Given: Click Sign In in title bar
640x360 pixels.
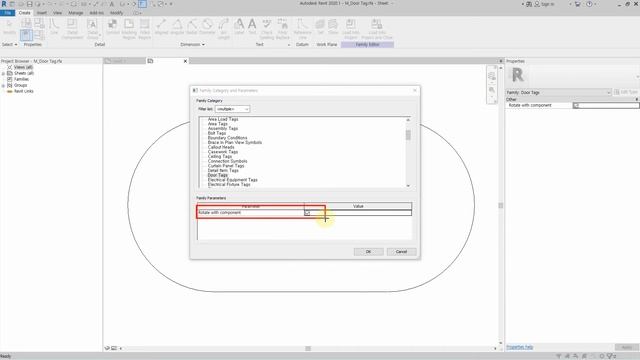Looking at the screenshot, I should pyautogui.click(x=544, y=4).
